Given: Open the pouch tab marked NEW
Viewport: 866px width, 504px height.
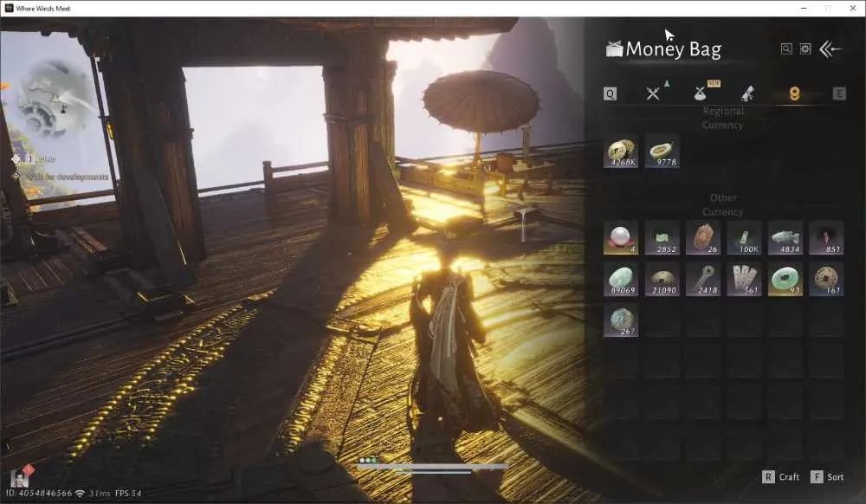Looking at the screenshot, I should 701,94.
